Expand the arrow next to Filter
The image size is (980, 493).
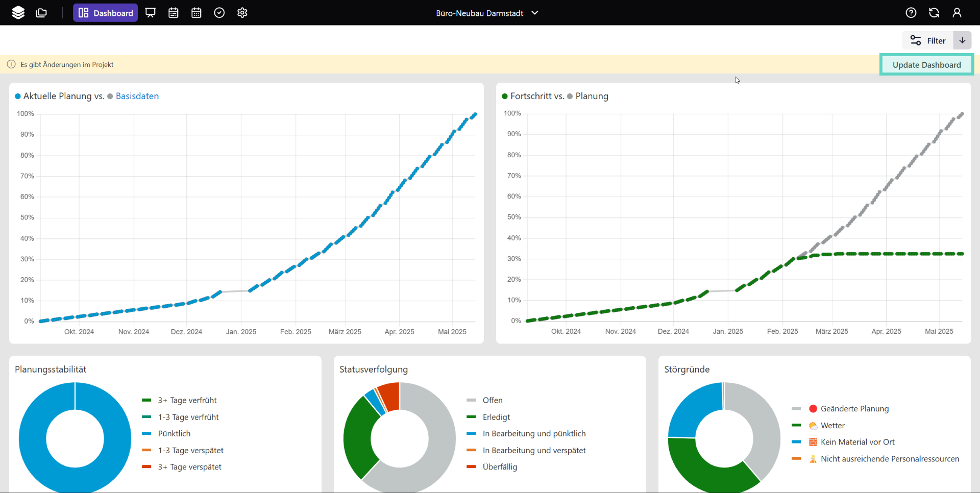tap(962, 40)
